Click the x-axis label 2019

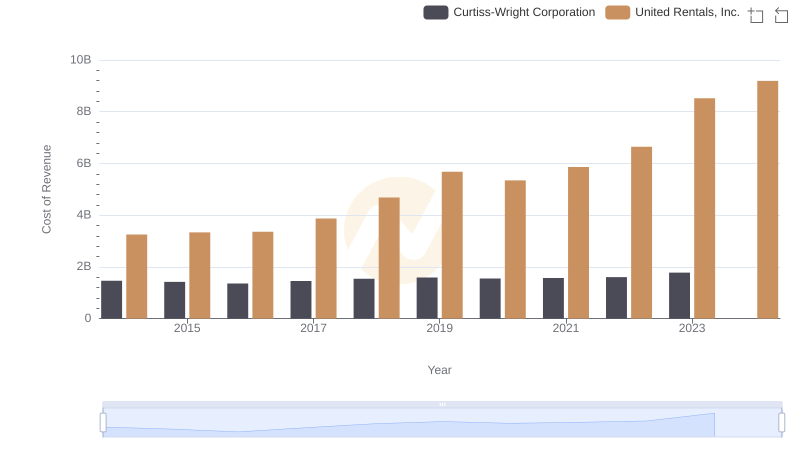coord(440,328)
